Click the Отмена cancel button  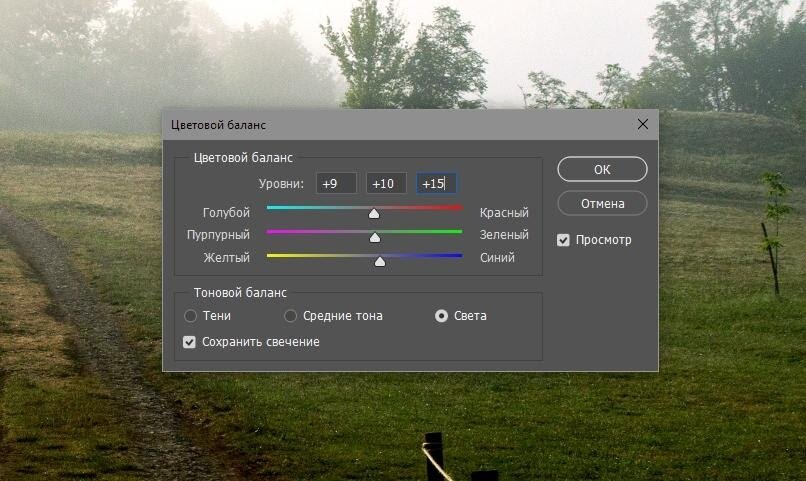(602, 204)
